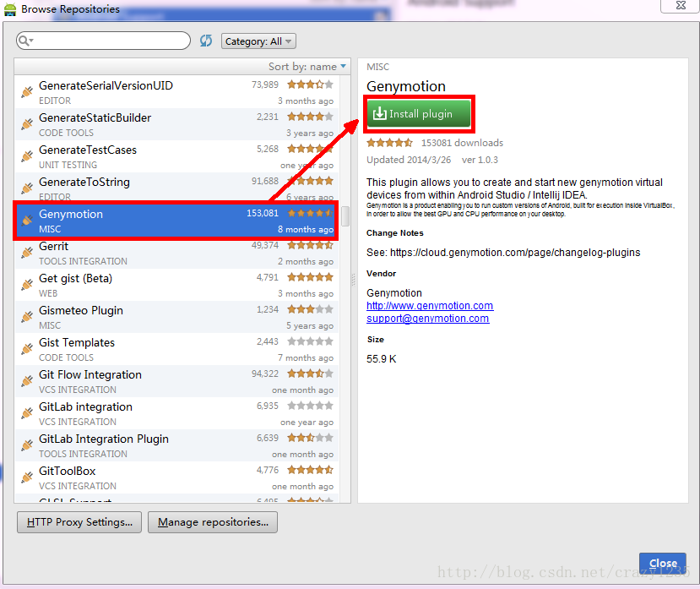Click the splitter handle between list and details
Image resolution: width=700 pixels, height=589 pixels.
pos(354,280)
